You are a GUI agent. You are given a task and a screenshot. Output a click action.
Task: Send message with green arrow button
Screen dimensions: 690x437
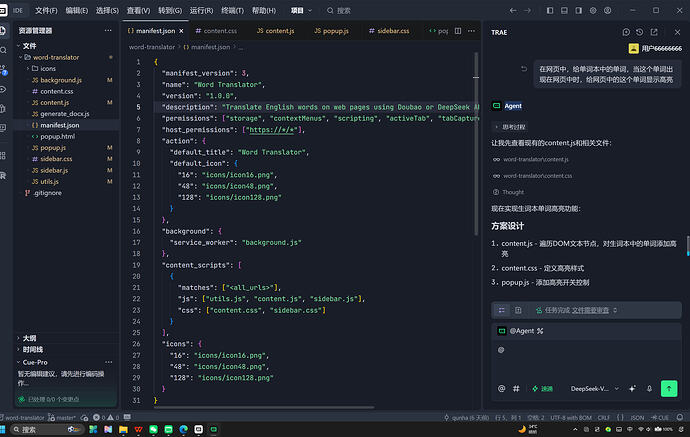(x=669, y=389)
